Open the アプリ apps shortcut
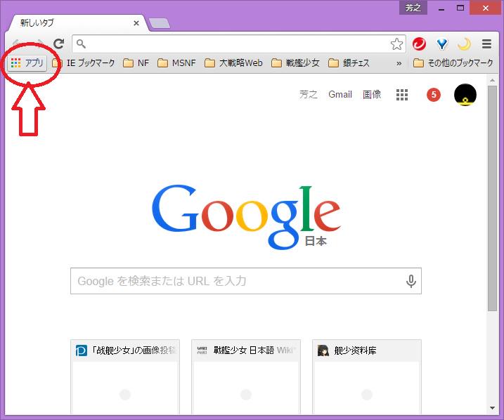504x420 pixels. [x=27, y=63]
